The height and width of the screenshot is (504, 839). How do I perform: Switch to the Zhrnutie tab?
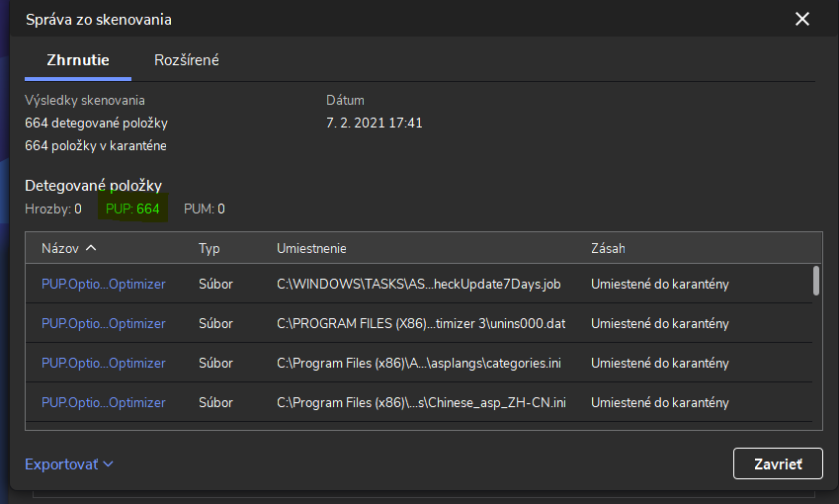(77, 60)
